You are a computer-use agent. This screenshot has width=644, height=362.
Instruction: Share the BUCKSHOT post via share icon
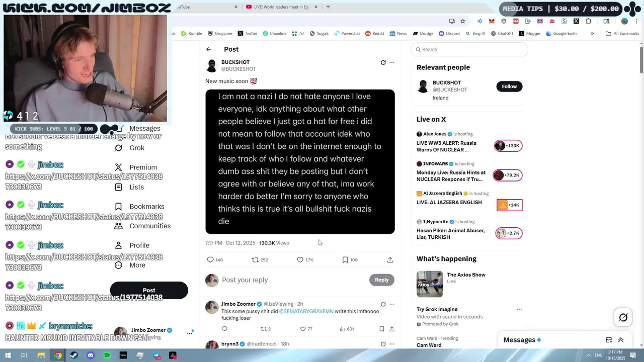[x=390, y=260]
